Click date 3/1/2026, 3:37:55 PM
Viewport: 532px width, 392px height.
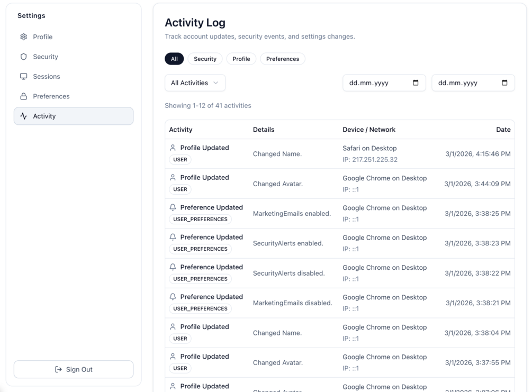[477, 363]
